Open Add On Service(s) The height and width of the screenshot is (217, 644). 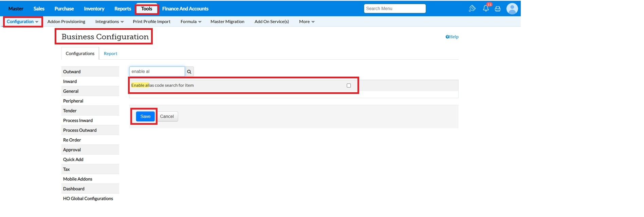pyautogui.click(x=272, y=21)
